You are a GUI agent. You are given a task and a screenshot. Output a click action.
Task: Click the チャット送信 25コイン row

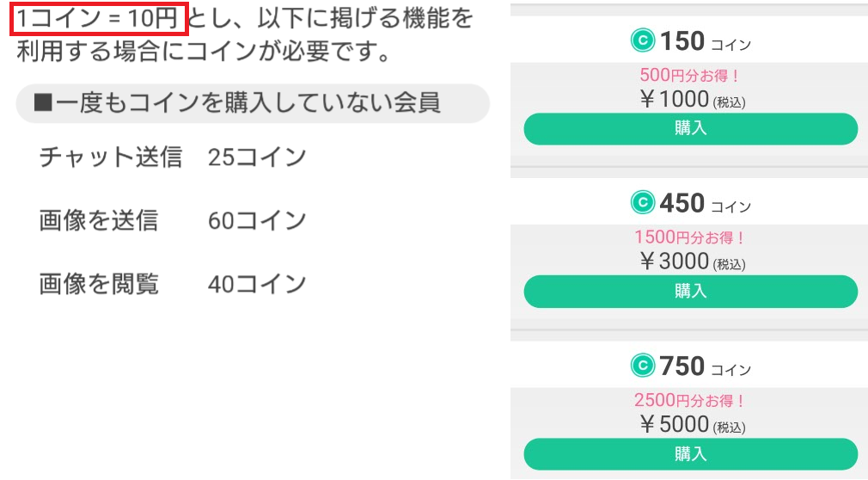[x=173, y=157]
